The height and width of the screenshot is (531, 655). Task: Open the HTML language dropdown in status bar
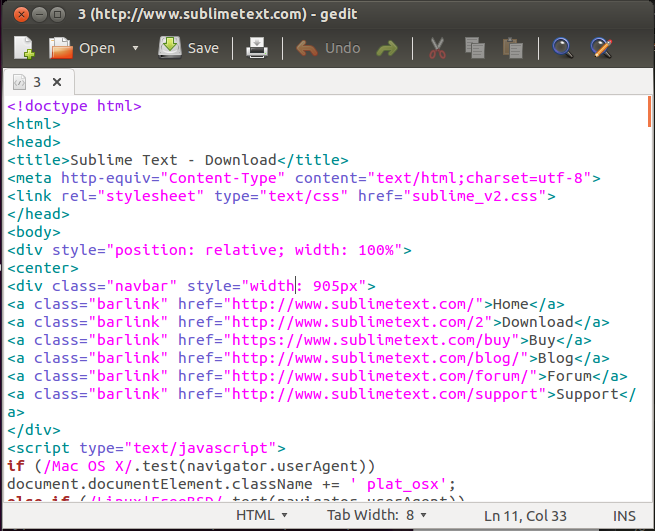click(x=262, y=515)
